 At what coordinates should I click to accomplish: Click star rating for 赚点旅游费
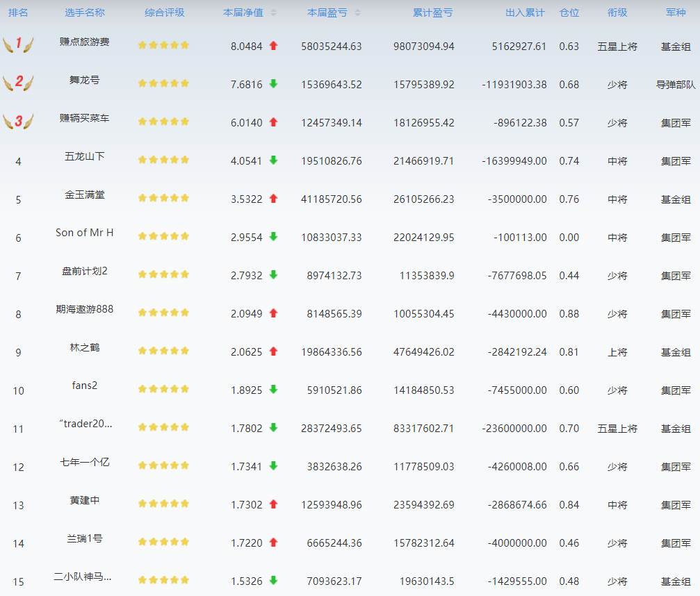point(164,45)
